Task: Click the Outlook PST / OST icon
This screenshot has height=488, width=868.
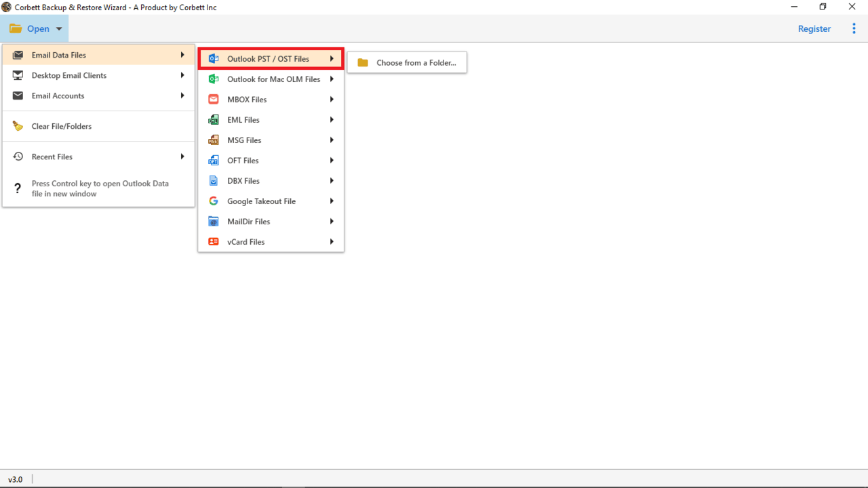Action: coord(214,59)
